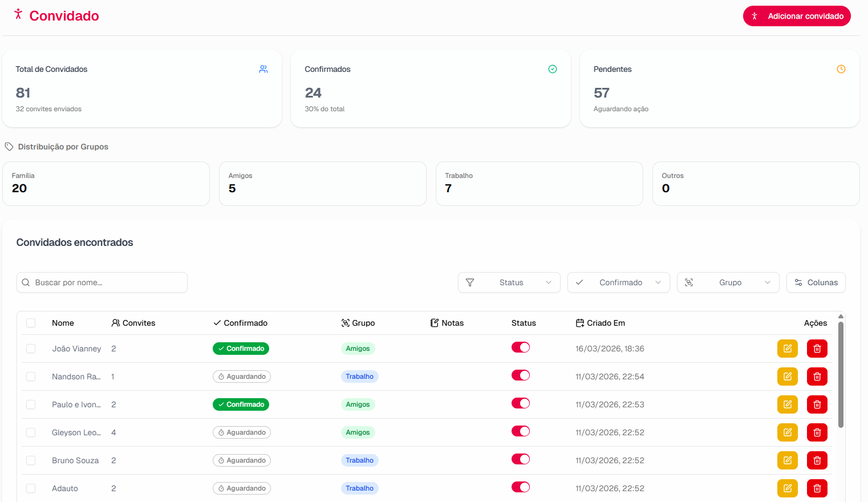Delete Bruno Souza's record
Image resolution: width=868 pixels, height=502 pixels.
point(817,460)
